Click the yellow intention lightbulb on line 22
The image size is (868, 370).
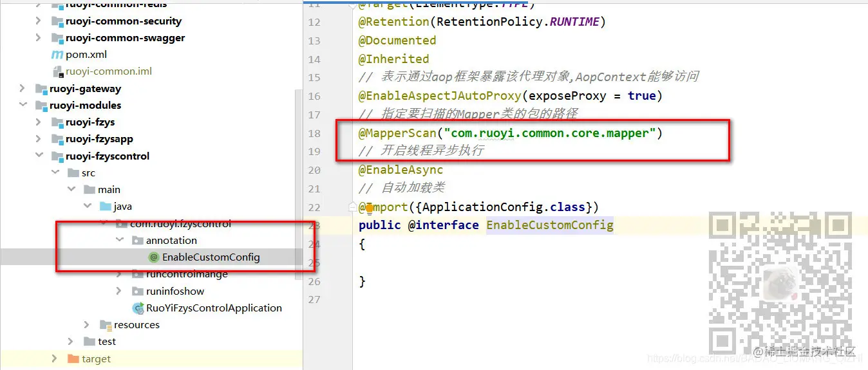coord(370,207)
